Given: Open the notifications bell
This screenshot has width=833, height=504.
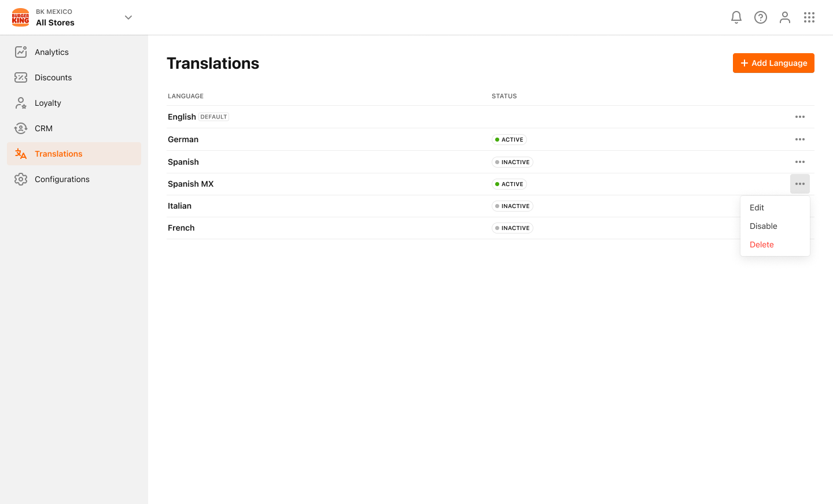Looking at the screenshot, I should (x=736, y=17).
